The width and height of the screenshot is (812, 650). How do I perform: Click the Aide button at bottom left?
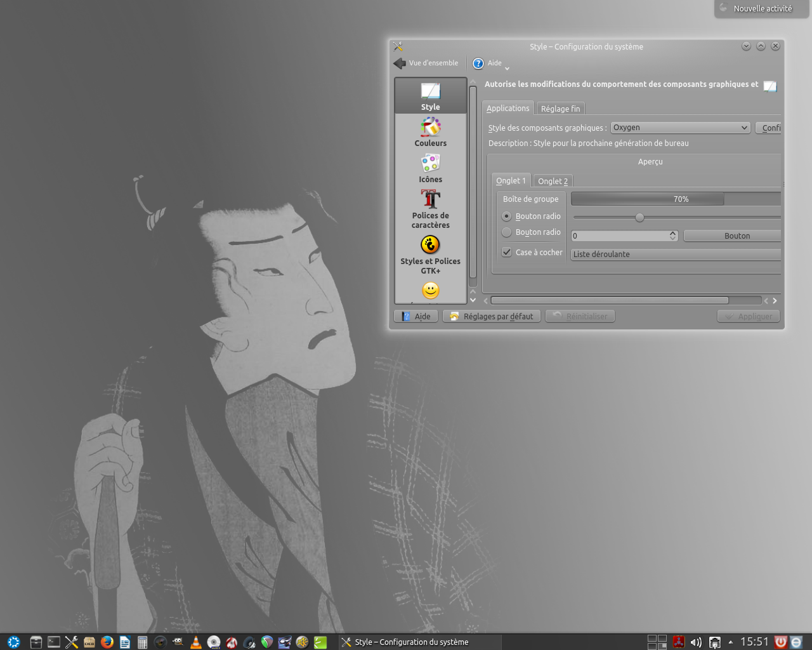(x=416, y=316)
